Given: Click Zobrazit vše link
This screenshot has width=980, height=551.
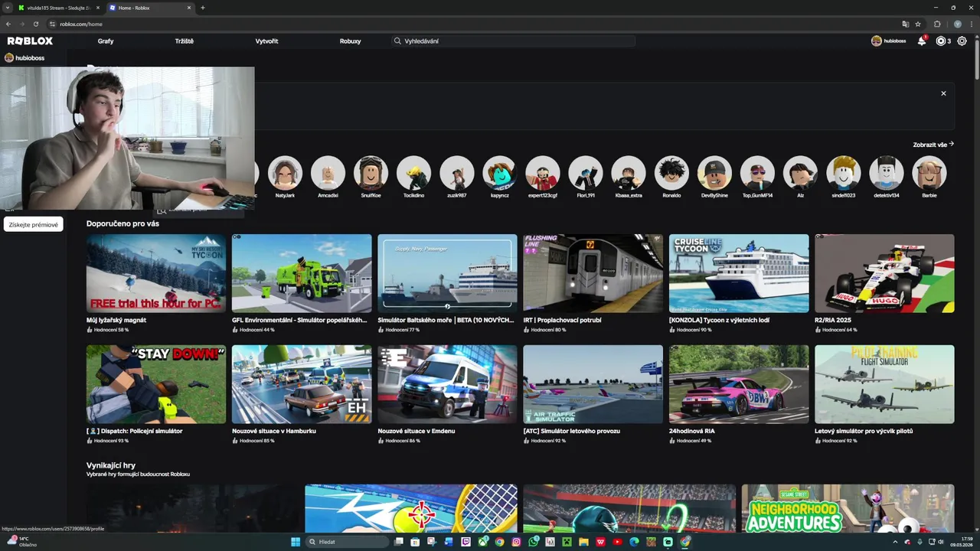Looking at the screenshot, I should [x=933, y=145].
